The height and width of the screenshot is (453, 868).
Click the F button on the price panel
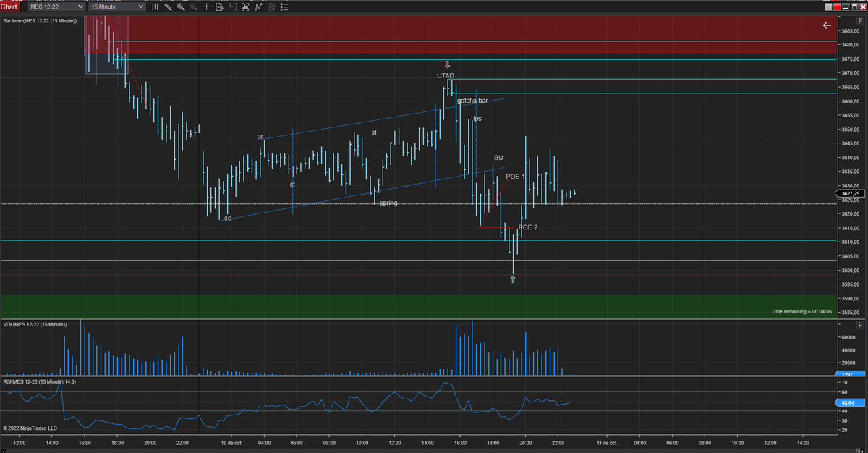pos(860,22)
